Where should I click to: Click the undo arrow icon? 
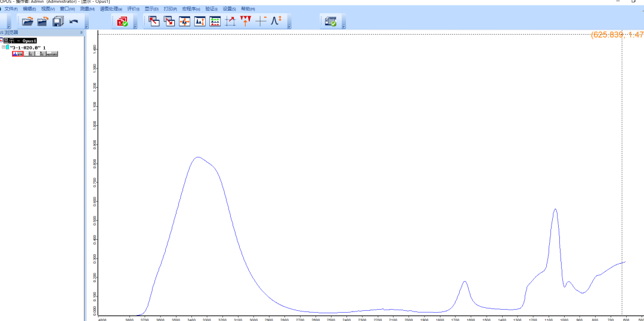coord(74,21)
